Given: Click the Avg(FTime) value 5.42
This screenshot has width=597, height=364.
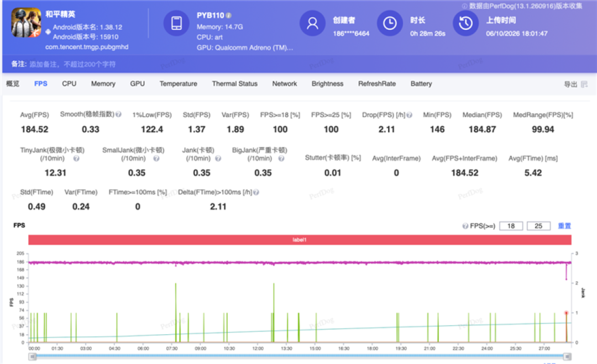Looking at the screenshot, I should pos(533,173).
